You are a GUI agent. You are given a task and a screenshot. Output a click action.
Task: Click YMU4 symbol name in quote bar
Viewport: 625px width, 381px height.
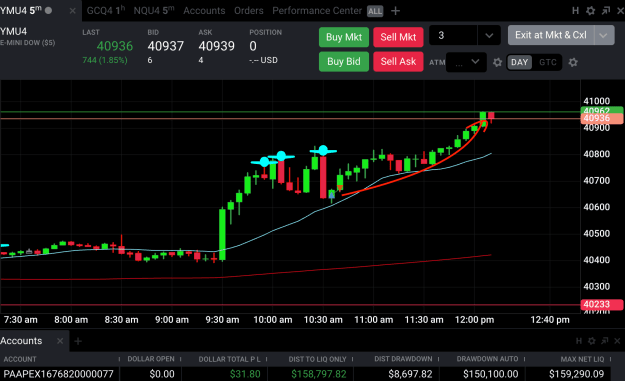pyautogui.click(x=14, y=31)
